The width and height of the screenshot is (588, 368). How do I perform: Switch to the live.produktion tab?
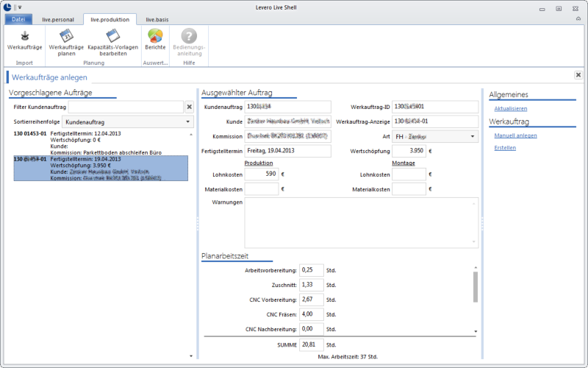[x=110, y=20]
